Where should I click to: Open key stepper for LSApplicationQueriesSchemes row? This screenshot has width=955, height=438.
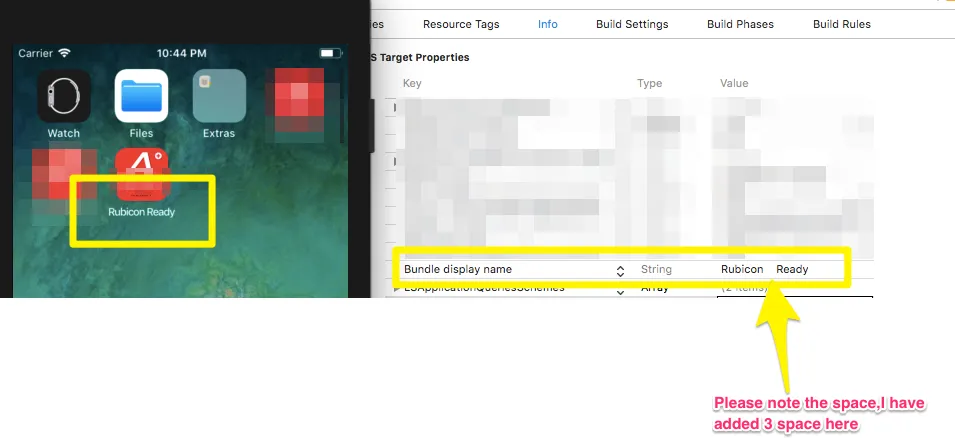click(x=620, y=292)
